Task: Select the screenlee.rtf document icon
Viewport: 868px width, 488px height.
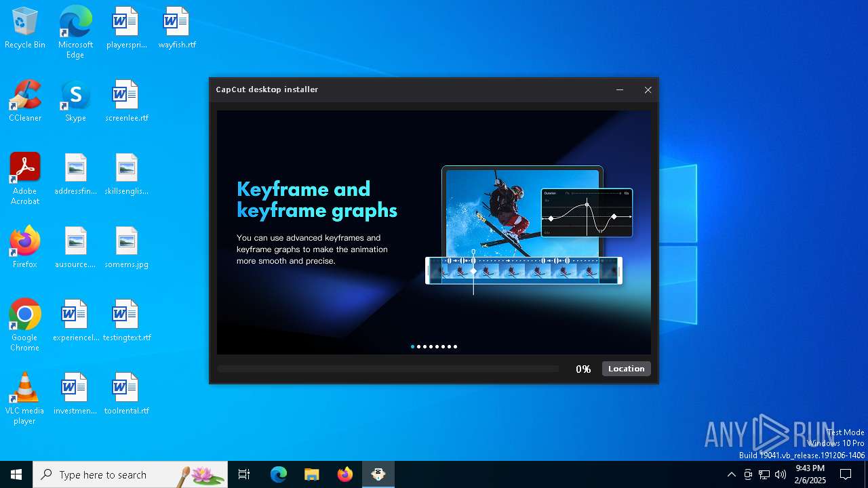Action: 126,101
